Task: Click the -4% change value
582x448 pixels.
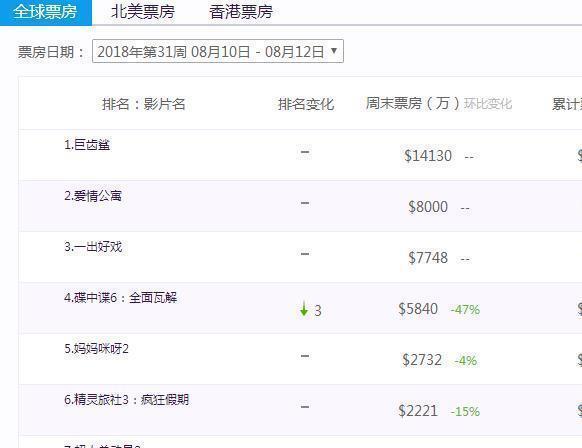Action: coord(466,360)
